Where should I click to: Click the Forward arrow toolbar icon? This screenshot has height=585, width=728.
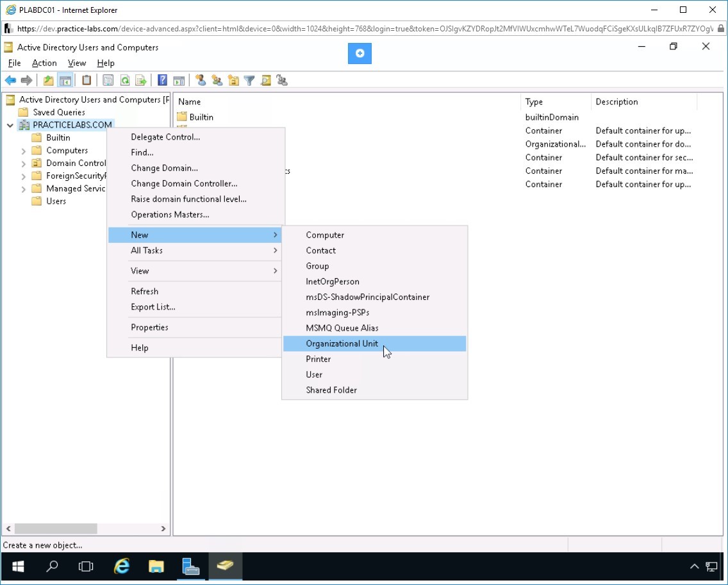(x=27, y=80)
